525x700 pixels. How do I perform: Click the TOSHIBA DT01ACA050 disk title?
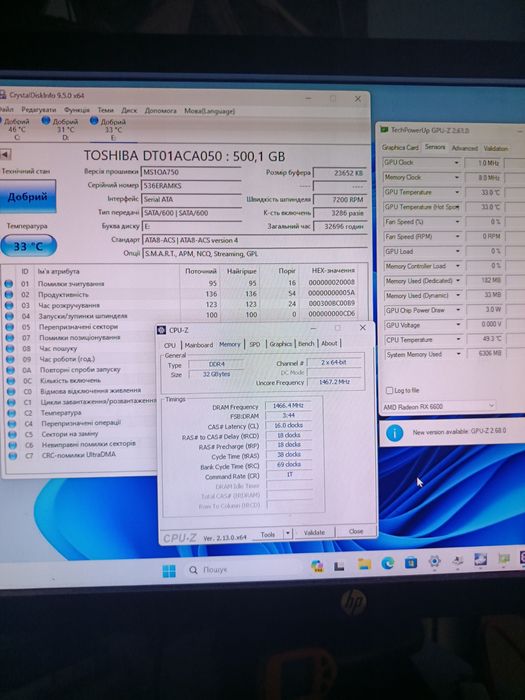(x=184, y=156)
